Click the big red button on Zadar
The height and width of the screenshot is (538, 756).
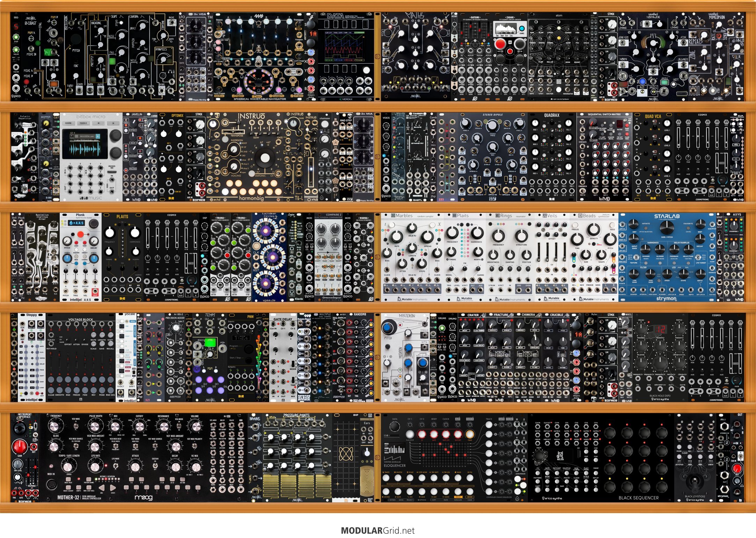click(x=500, y=44)
